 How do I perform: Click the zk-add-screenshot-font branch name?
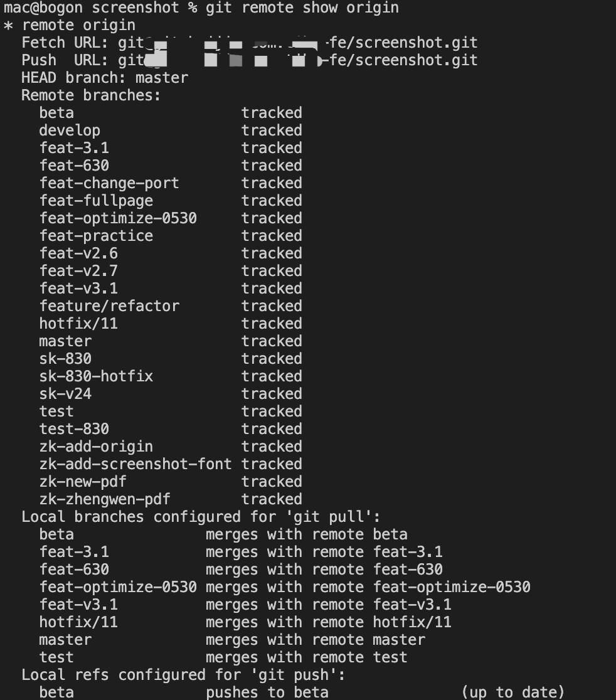point(135,464)
